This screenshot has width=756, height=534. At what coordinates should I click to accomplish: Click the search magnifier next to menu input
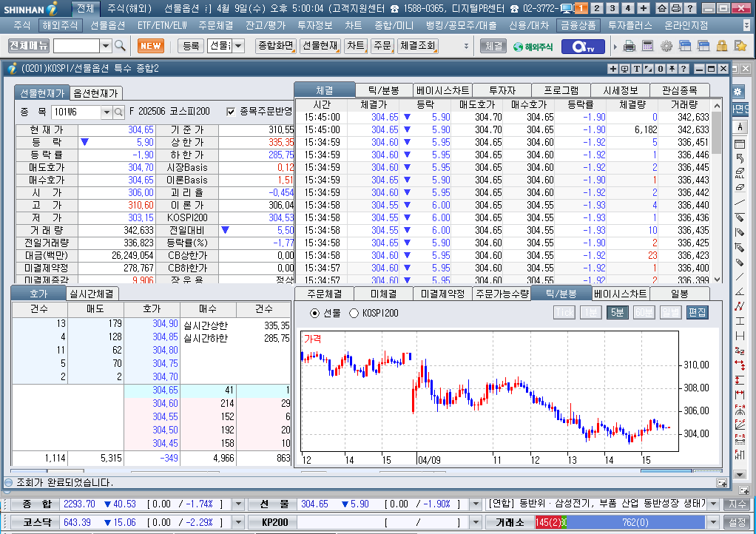(x=120, y=46)
